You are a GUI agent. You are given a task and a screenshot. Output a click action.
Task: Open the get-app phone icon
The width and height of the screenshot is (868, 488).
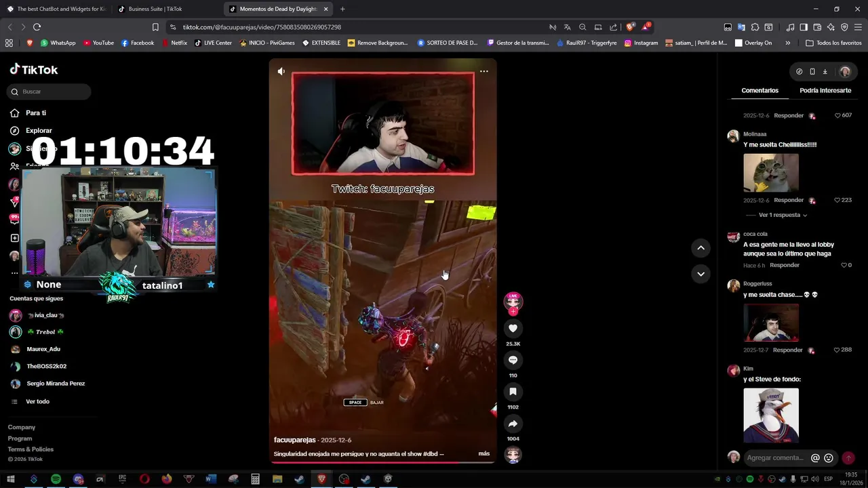(x=812, y=71)
